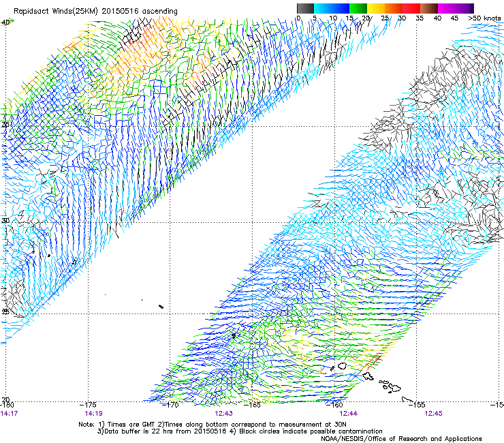Select the blue 5-15 knots legend band

[x=332, y=8]
